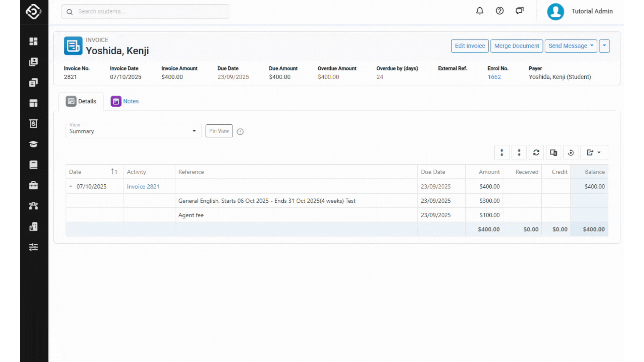Screen dimensions: 644x362
Task: Collapse the 07/10/2025 invoice row
Action: coord(71,186)
